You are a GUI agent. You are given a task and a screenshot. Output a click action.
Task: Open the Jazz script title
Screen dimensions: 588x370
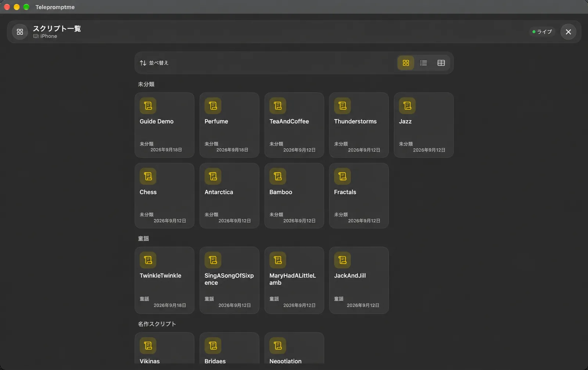(405, 121)
